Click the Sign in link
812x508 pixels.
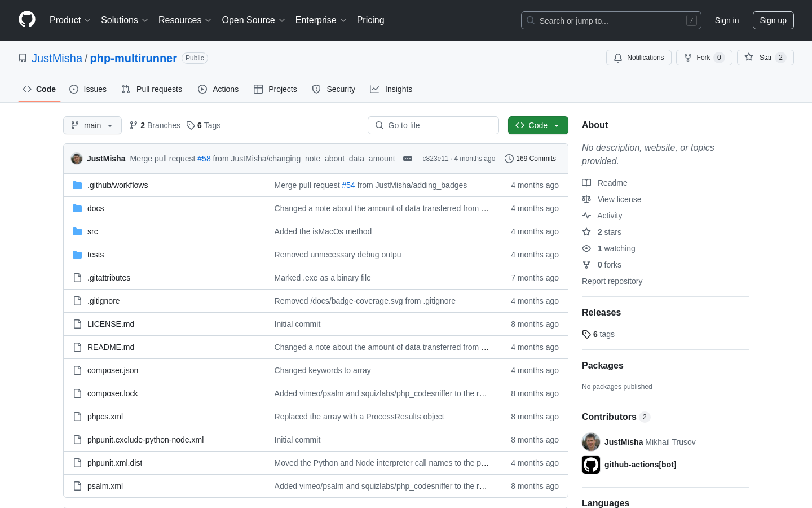click(727, 20)
